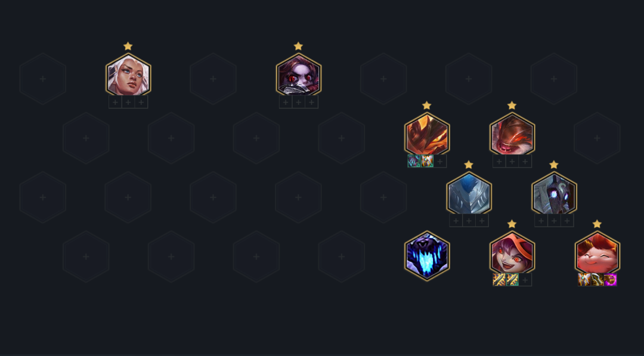The image size is (644, 356).
Task: Add item to masked champion's middle slot
Action: tap(554, 221)
